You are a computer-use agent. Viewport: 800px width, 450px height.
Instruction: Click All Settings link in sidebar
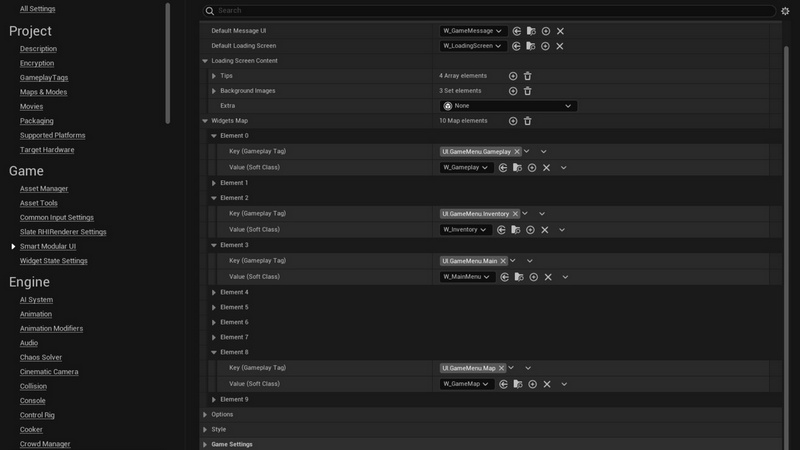pos(38,9)
